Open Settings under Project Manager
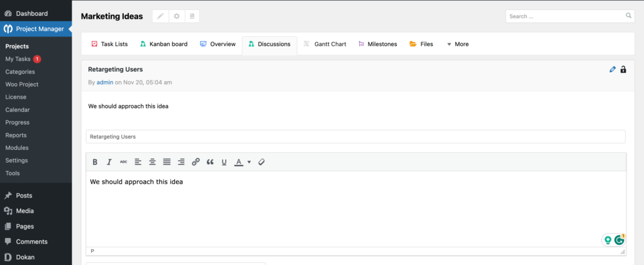Viewport: 644px width, 265px height. pyautogui.click(x=16, y=161)
